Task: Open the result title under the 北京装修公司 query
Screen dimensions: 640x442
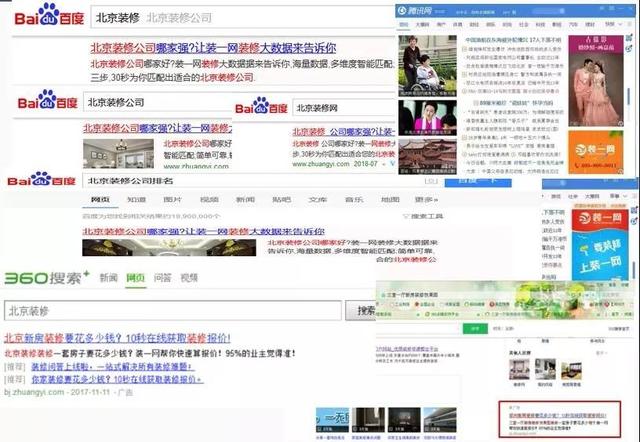Action: [157, 129]
